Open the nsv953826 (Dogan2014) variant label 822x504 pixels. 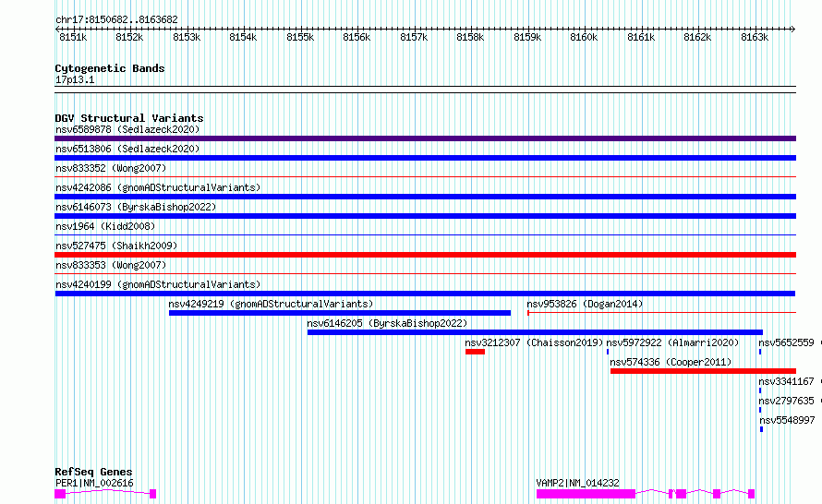(x=585, y=304)
